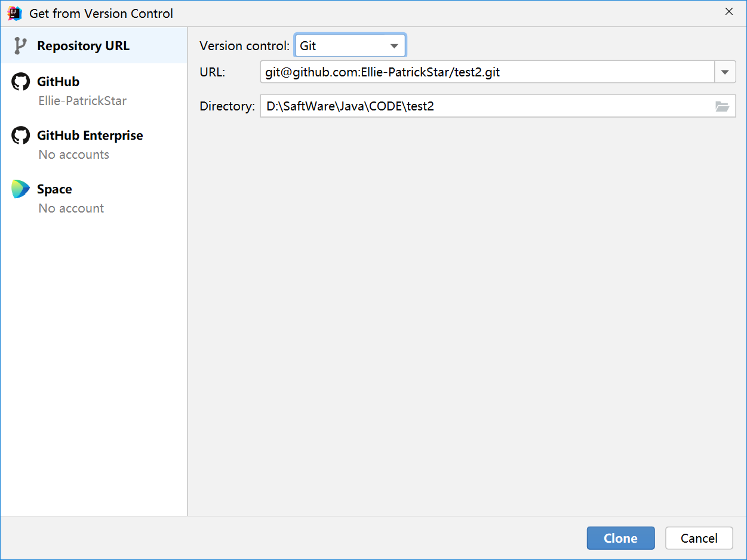Screen dimensions: 747x560
Task: Click the Clone button
Action: (x=620, y=538)
